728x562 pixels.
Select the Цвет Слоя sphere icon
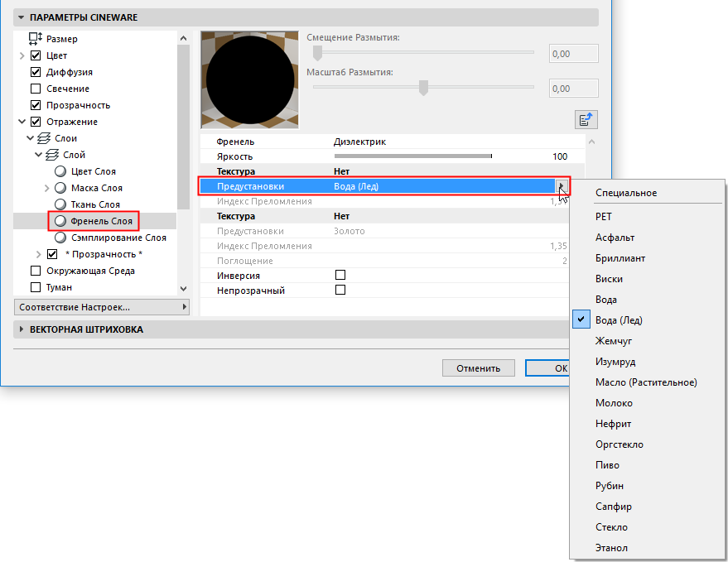[60, 171]
